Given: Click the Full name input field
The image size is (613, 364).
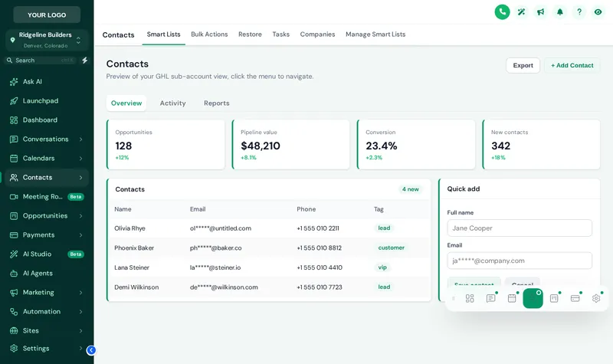Looking at the screenshot, I should pos(520,228).
